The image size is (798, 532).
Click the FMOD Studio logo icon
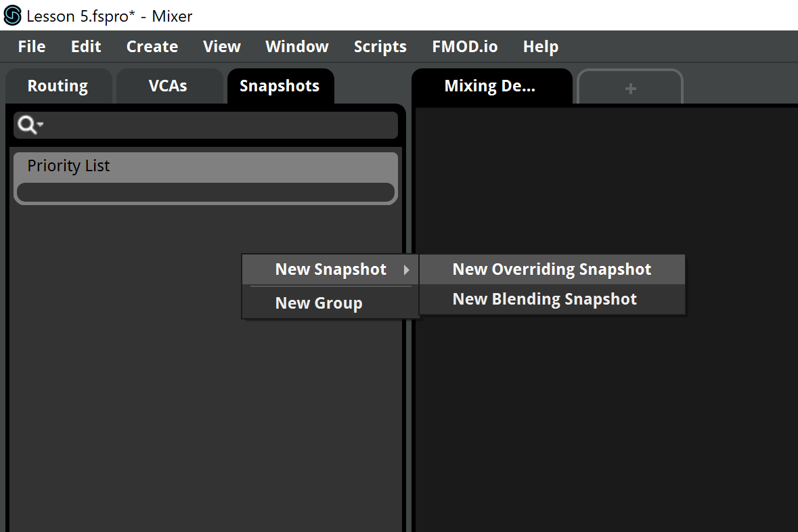point(12,16)
